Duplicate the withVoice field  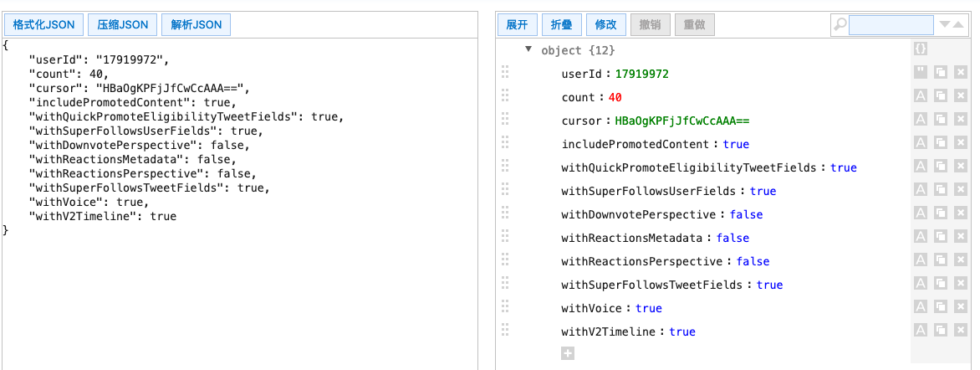pos(940,307)
